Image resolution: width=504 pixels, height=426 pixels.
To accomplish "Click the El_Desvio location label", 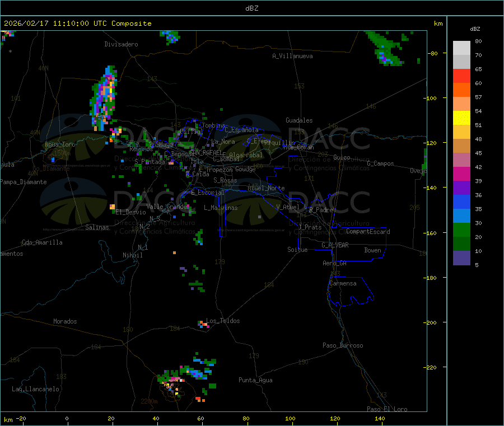I will pos(131,212).
